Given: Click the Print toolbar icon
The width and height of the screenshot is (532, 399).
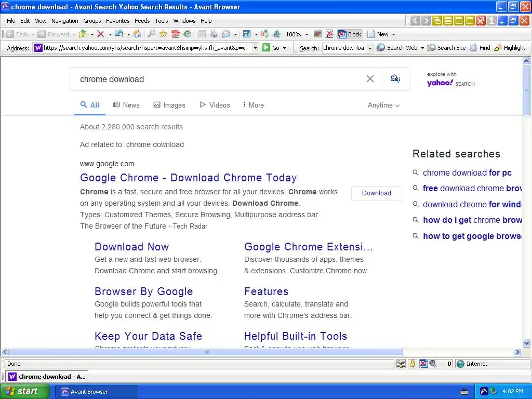Looking at the screenshot, I should (x=214, y=34).
